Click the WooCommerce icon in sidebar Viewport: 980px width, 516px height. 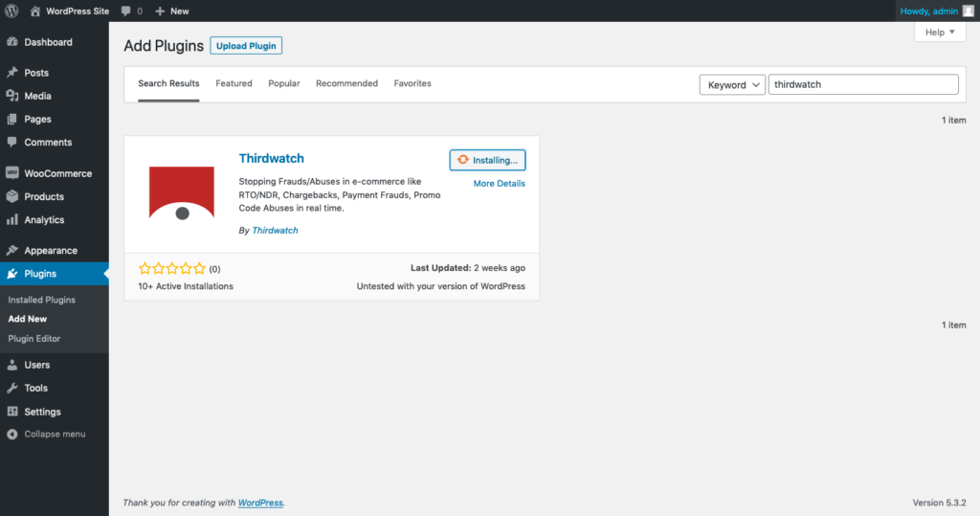(11, 173)
